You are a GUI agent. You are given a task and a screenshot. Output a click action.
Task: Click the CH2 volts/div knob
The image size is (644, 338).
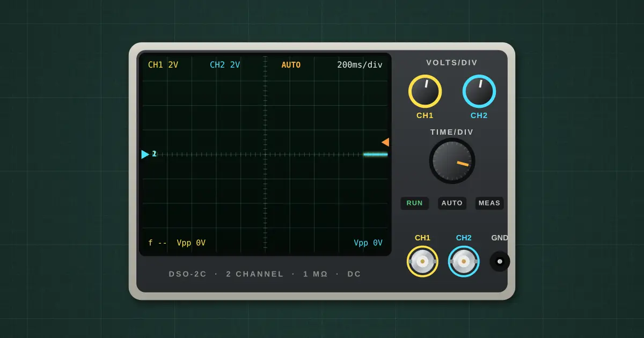pyautogui.click(x=479, y=91)
